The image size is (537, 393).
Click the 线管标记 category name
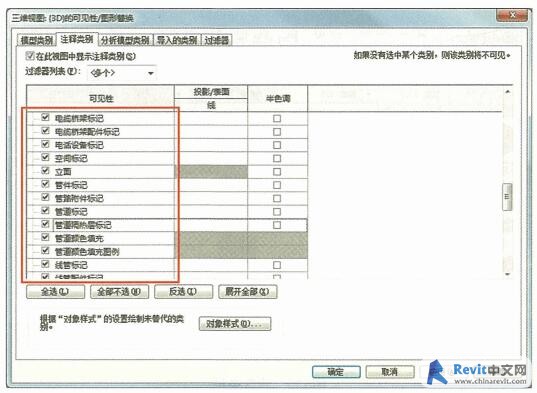point(71,265)
